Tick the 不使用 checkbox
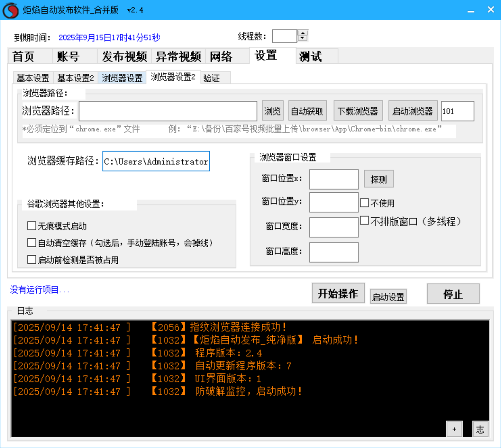 pyautogui.click(x=364, y=203)
